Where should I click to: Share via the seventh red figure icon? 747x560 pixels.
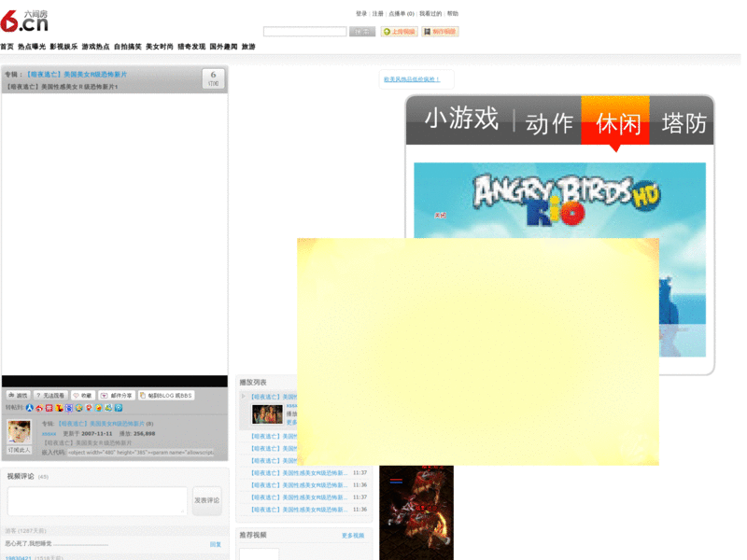tap(89, 408)
